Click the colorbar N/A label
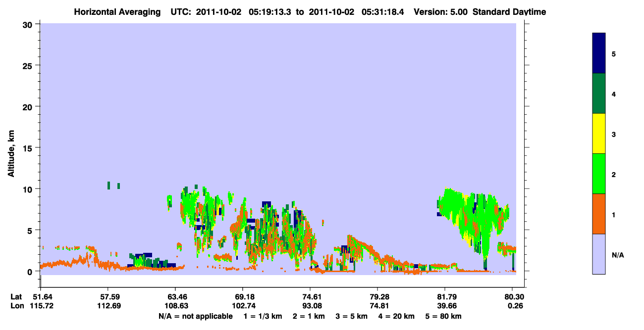Image resolution: width=644 pixels, height=330 pixels. 618,255
